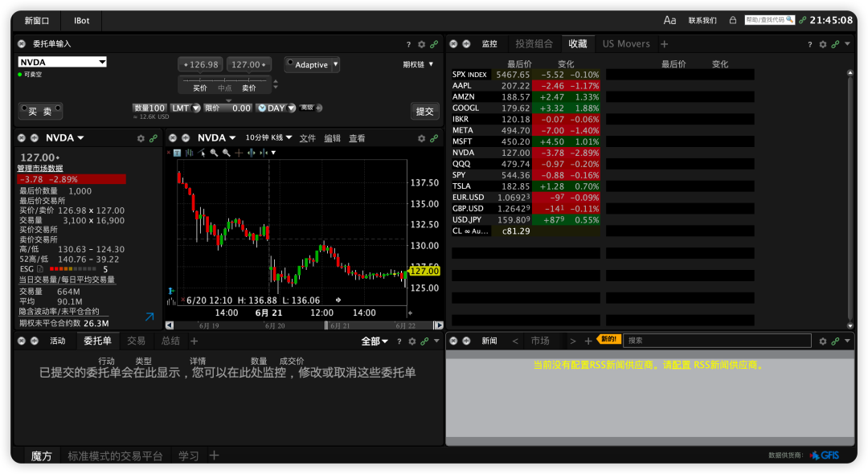Click the chart timeline scrollbar handle

click(x=326, y=325)
